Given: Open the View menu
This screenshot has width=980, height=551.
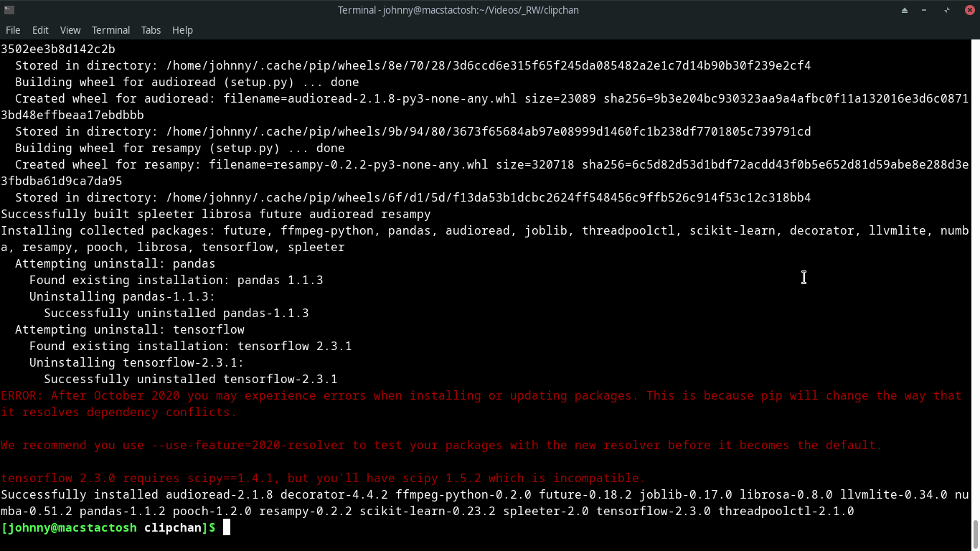Looking at the screenshot, I should [x=70, y=30].
